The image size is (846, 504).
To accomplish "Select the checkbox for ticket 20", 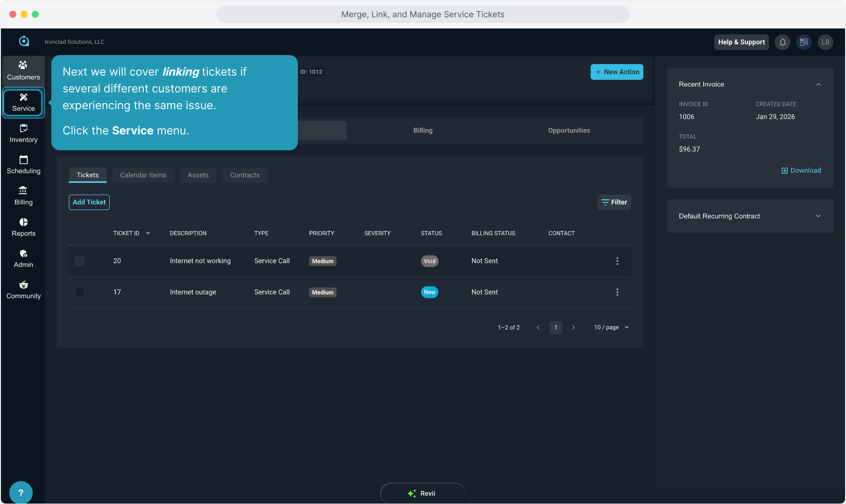I will tap(80, 261).
